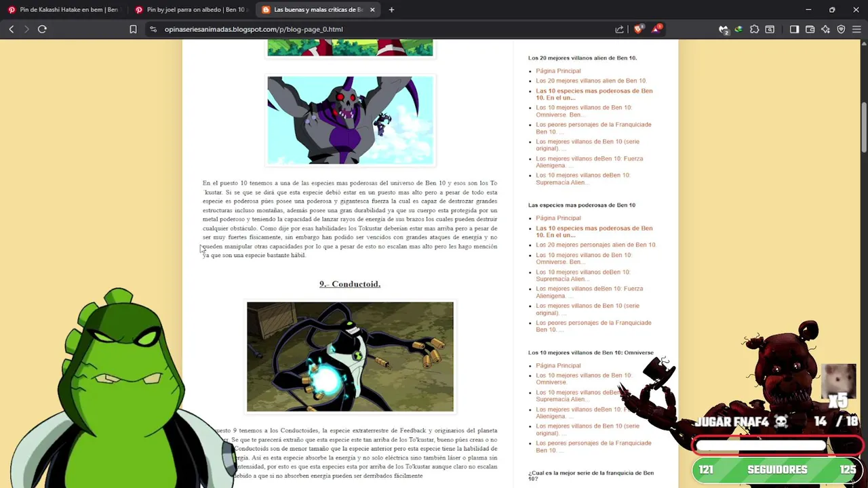Image resolution: width=868 pixels, height=488 pixels.
Task: Open Los mejores villanos Fuerza Alienigena link in second list
Action: [x=589, y=292]
